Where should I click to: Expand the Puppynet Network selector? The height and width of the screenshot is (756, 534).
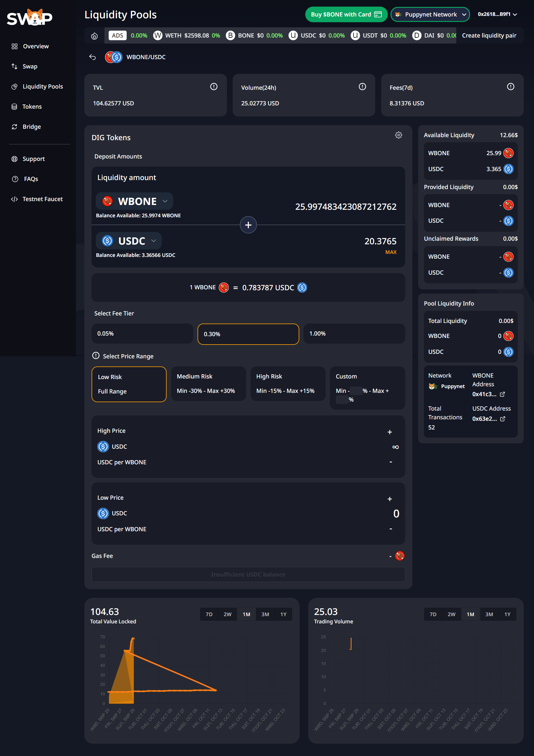(430, 14)
